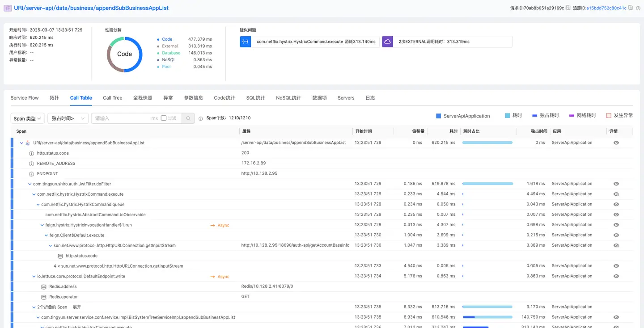Switch to the Call Tree tab
Viewport: 644px width, 328px height.
(x=112, y=98)
